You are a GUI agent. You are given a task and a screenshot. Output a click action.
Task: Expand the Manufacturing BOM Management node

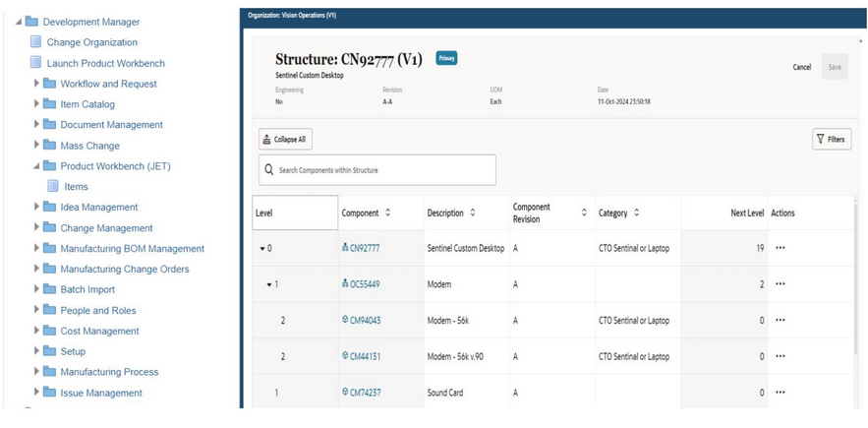(36, 248)
